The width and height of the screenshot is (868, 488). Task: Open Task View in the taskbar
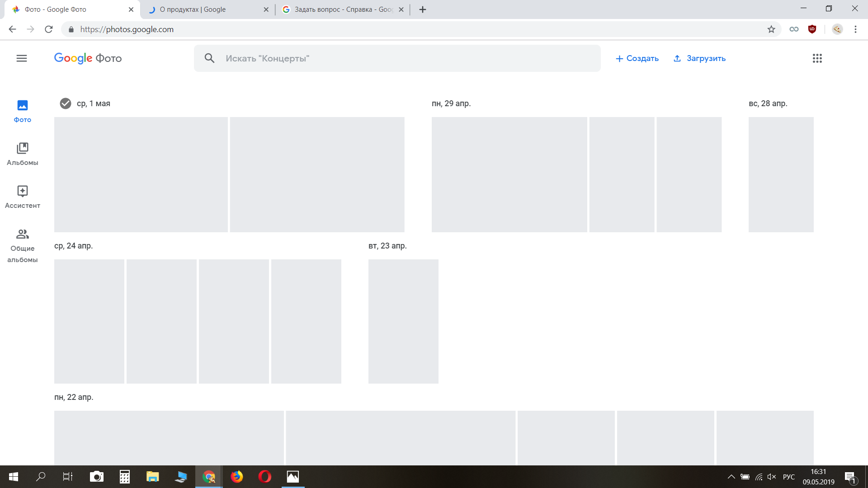[68, 477]
